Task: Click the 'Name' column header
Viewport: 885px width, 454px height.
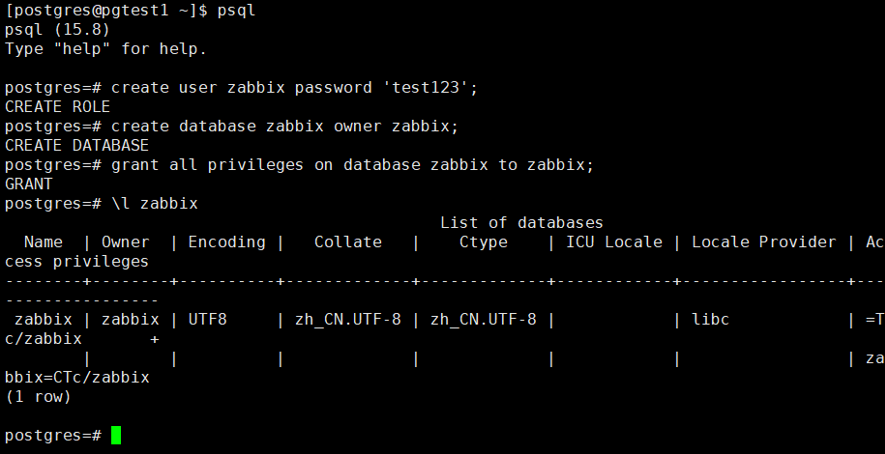Action: (43, 242)
